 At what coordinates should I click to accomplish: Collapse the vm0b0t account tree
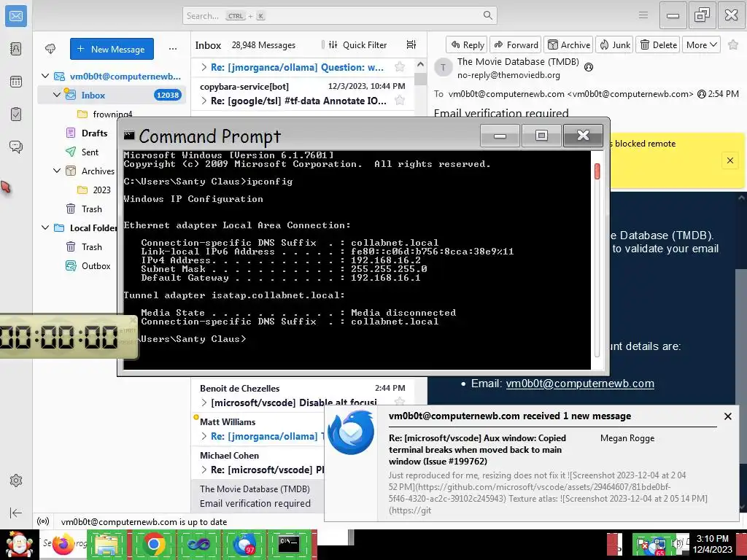[x=45, y=76]
